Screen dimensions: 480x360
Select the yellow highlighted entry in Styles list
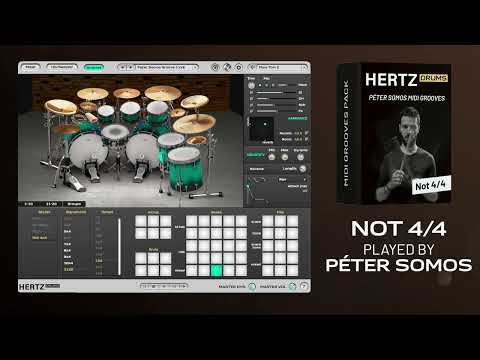pyautogui.click(x=39, y=238)
